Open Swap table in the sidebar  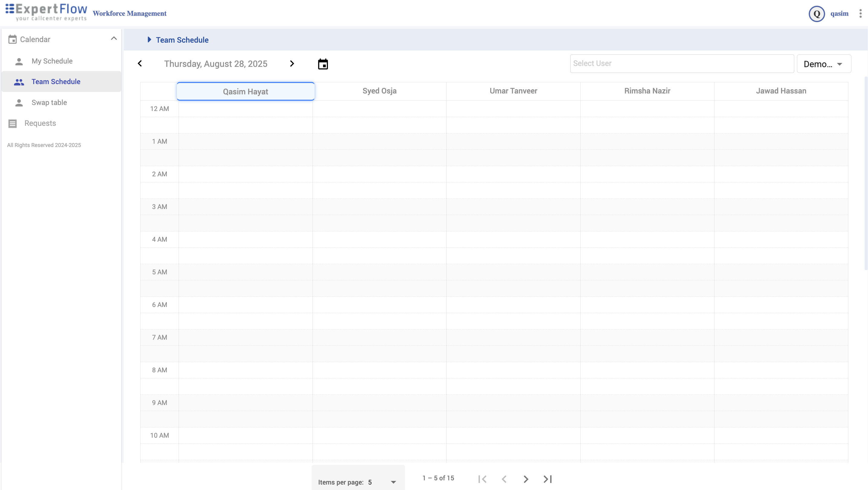[x=49, y=103]
